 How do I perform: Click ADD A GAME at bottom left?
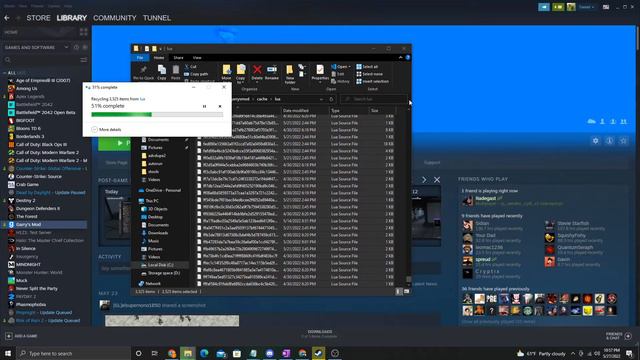click(x=21, y=336)
